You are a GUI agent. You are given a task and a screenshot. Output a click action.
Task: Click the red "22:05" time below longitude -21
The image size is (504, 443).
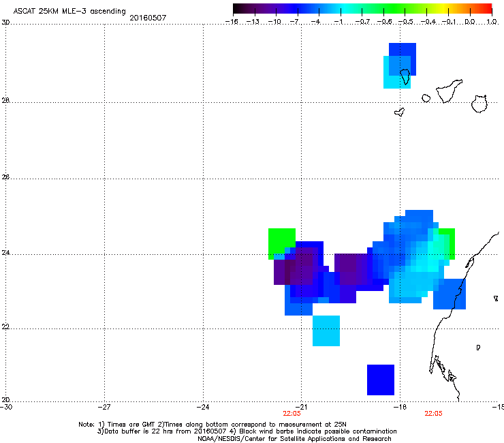pyautogui.click(x=292, y=414)
